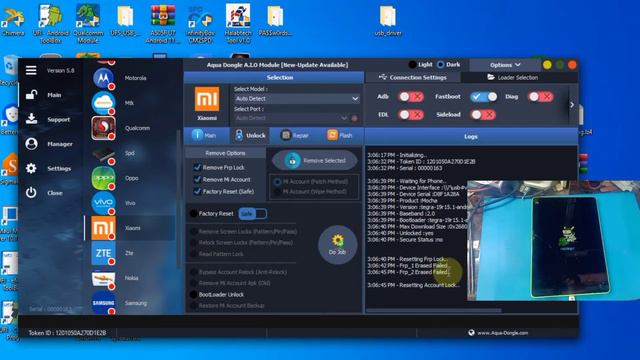
Task: Click the yellow window minimize dot
Action: coord(547,65)
